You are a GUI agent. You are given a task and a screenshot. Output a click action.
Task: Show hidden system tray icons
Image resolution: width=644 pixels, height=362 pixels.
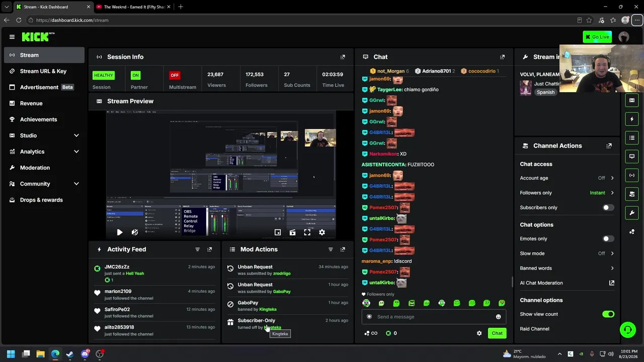point(559,354)
